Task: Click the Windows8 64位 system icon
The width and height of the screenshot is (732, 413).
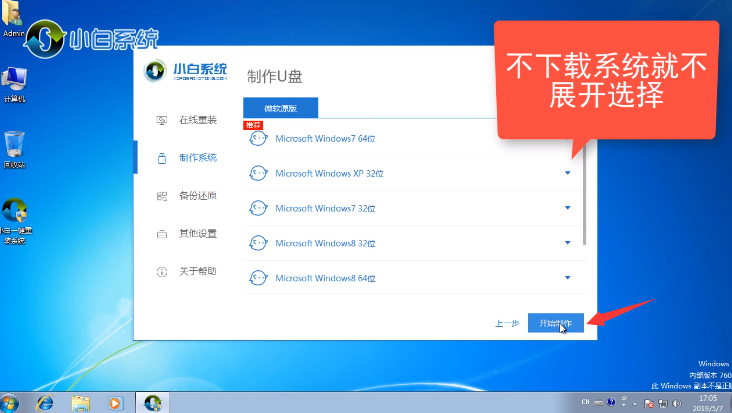Action: (258, 278)
